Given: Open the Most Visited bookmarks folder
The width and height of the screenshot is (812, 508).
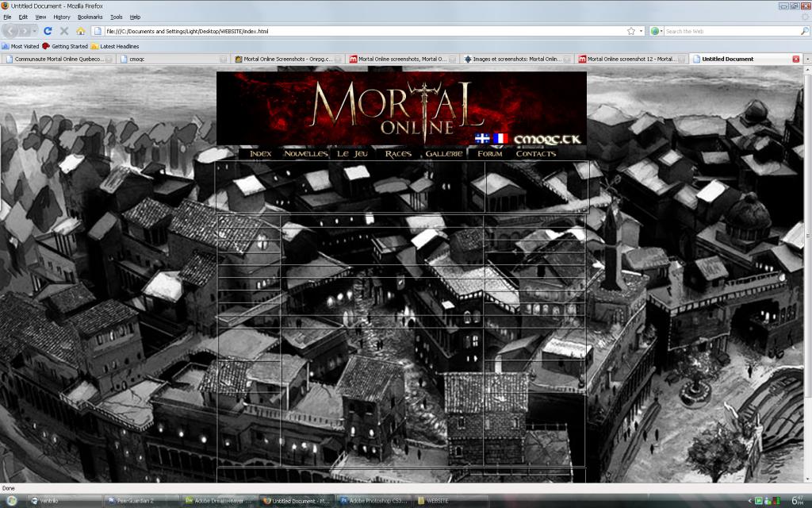Looking at the screenshot, I should click(21, 46).
